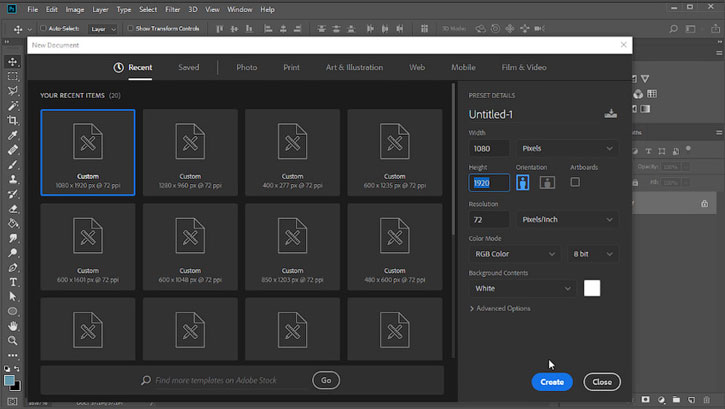The image size is (725, 409).
Task: Select the Type tool
Action: (x=12, y=282)
